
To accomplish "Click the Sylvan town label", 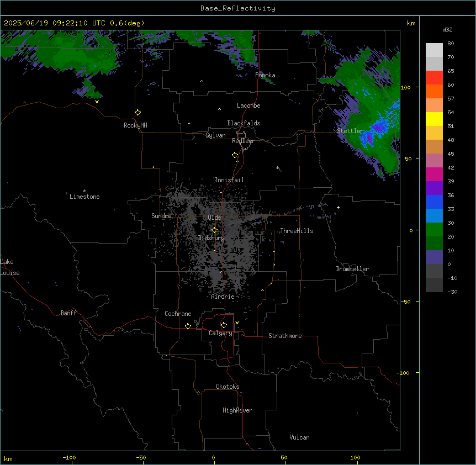I will pyautogui.click(x=215, y=135).
